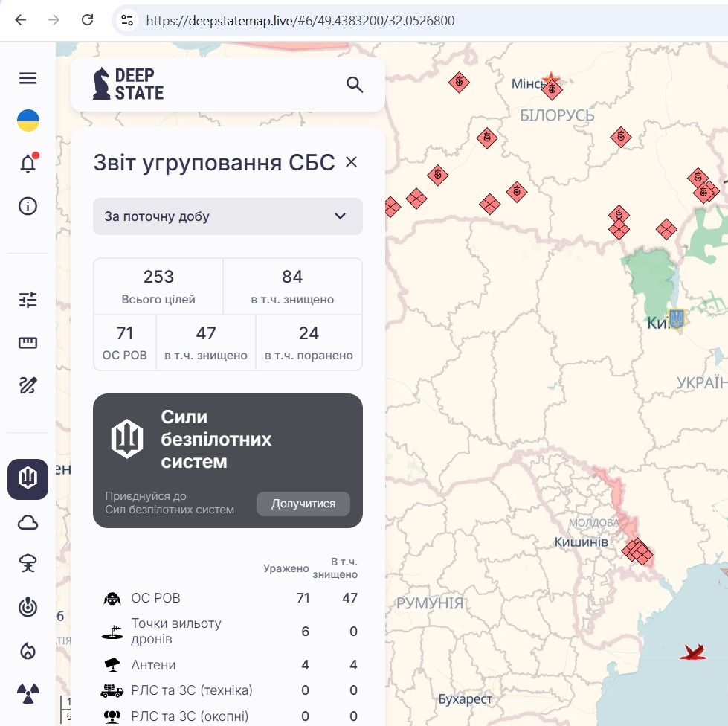Image resolution: width=728 pixels, height=726 pixels.
Task: Click 'Точки вильоту дронів' row label
Action: point(176,632)
